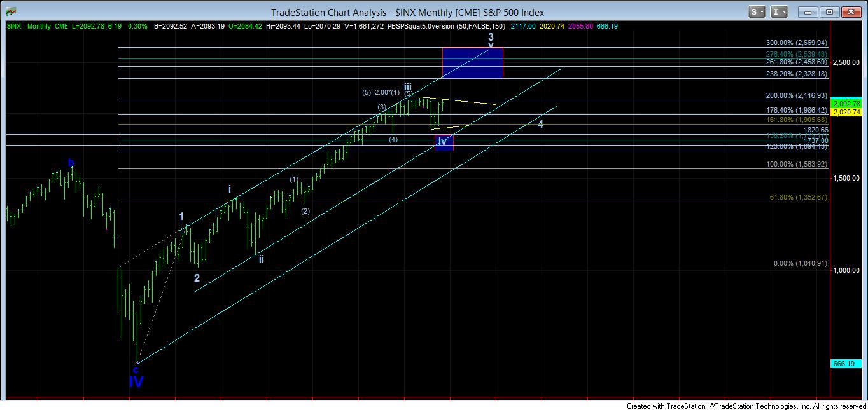Select the small blue box behind iv label

coord(444,142)
